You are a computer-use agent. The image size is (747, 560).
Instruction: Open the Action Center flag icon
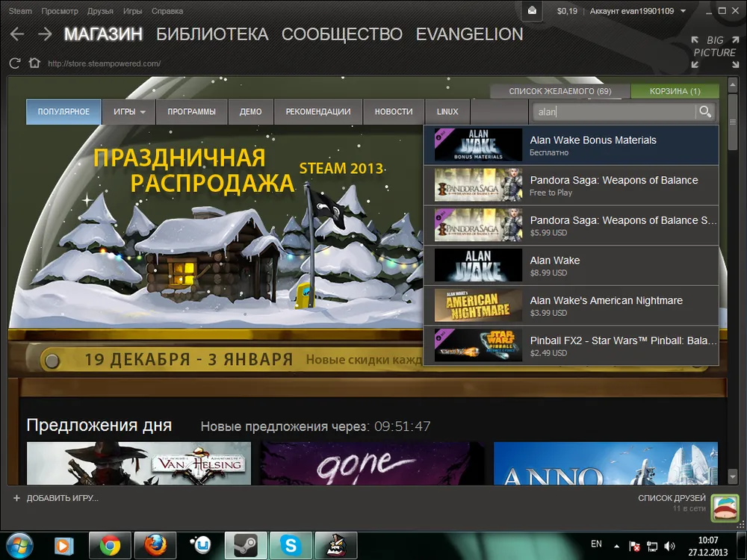634,547
